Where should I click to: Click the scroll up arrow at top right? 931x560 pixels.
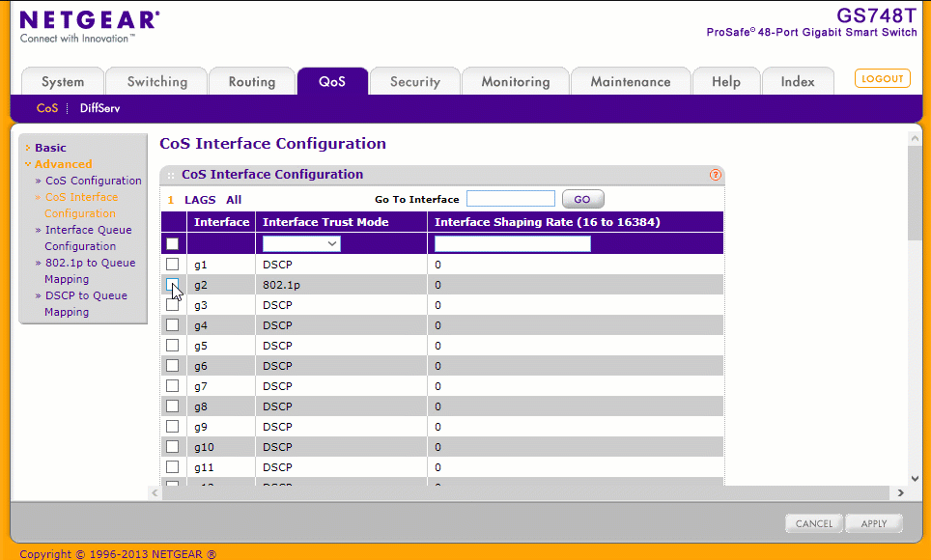[x=915, y=140]
